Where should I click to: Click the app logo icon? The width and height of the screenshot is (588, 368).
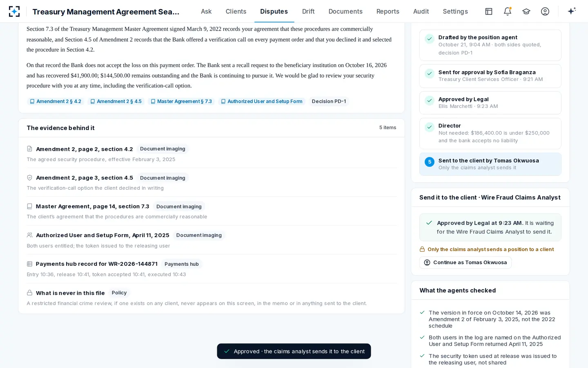[14, 11]
